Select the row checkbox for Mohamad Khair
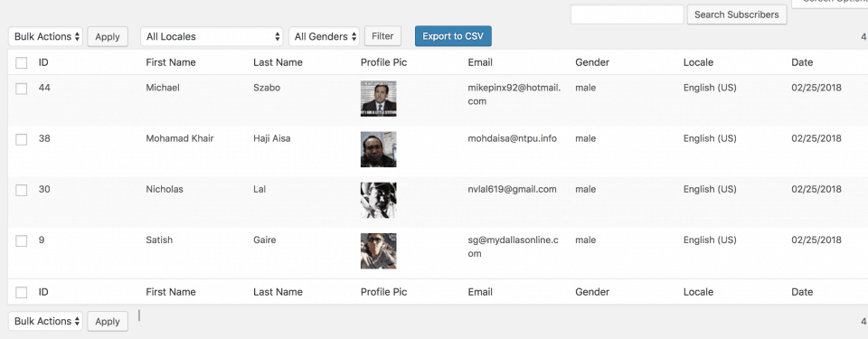Viewport: 868px width, 339px height. click(x=22, y=139)
